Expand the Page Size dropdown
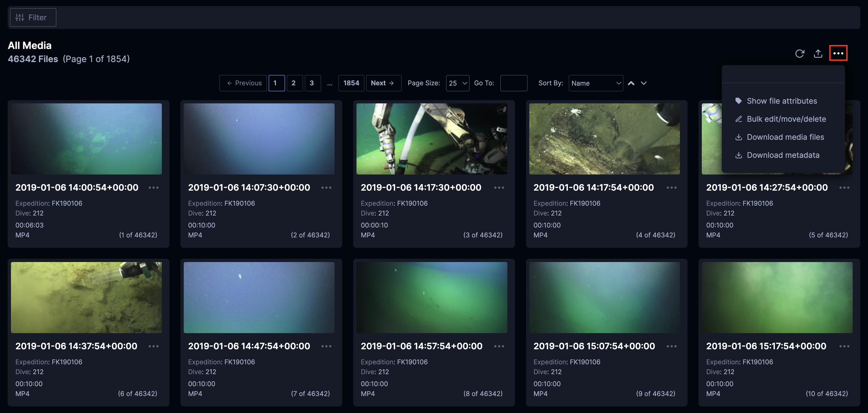This screenshot has width=868, height=413. [457, 83]
